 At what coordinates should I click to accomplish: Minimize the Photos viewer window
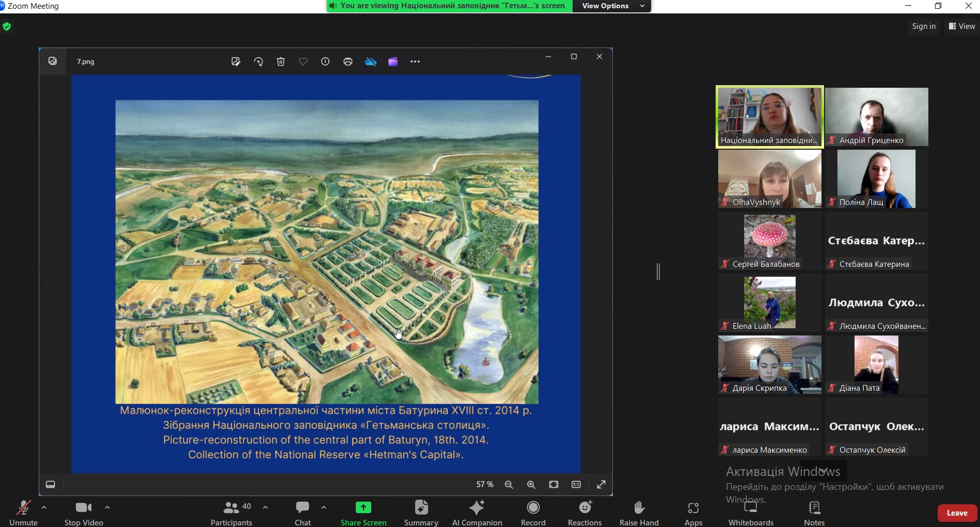point(548,56)
